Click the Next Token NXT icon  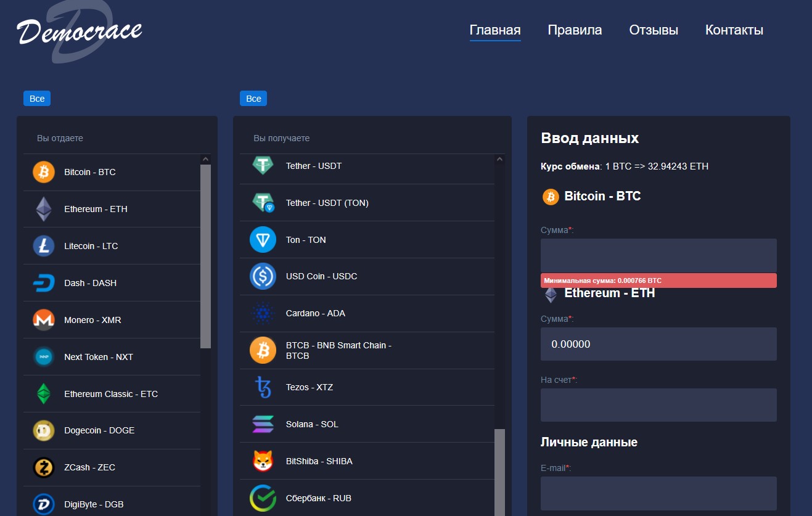(44, 357)
